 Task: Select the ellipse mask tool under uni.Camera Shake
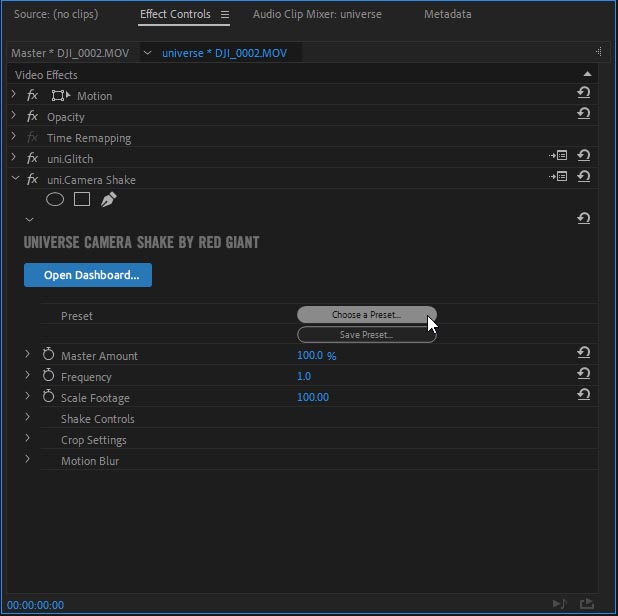coord(55,199)
